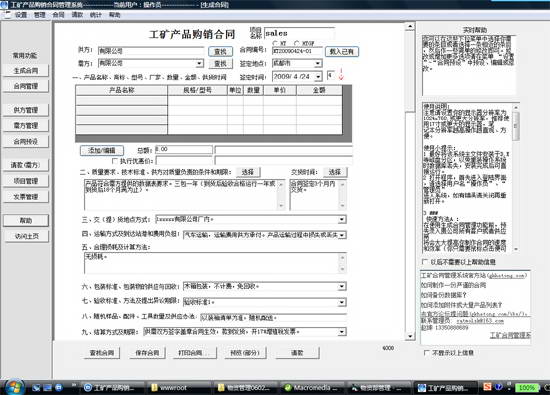The image size is (550, 395).
Task: Switch to the Macromedia taskbar window
Action: point(314,388)
